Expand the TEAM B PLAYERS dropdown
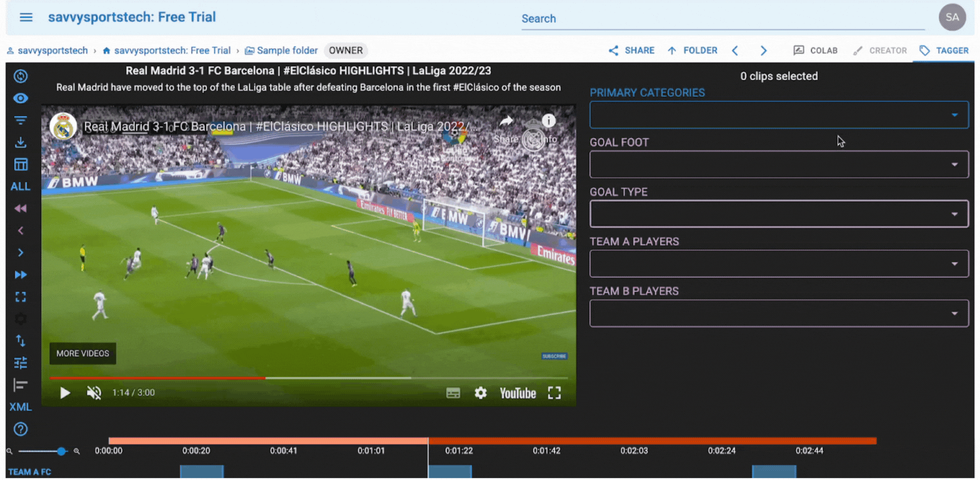 coord(779,313)
